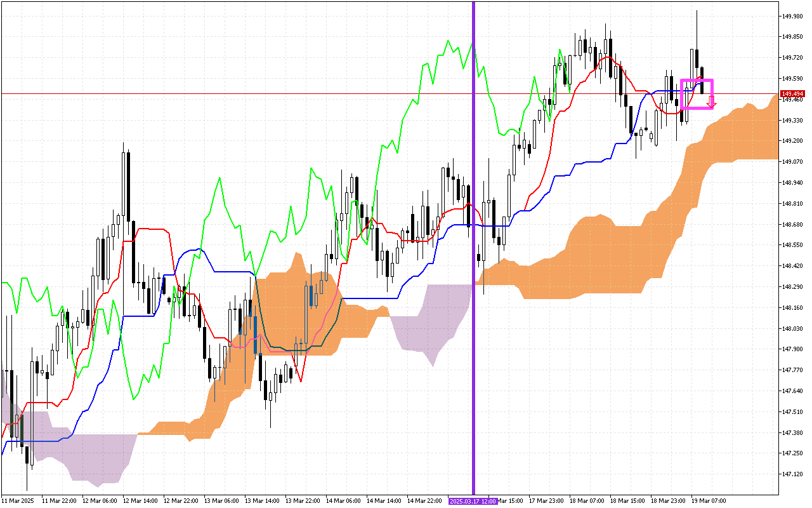The image size is (812, 508).
Task: Click the 12 Mar 14:00 time label
Action: coord(140,501)
